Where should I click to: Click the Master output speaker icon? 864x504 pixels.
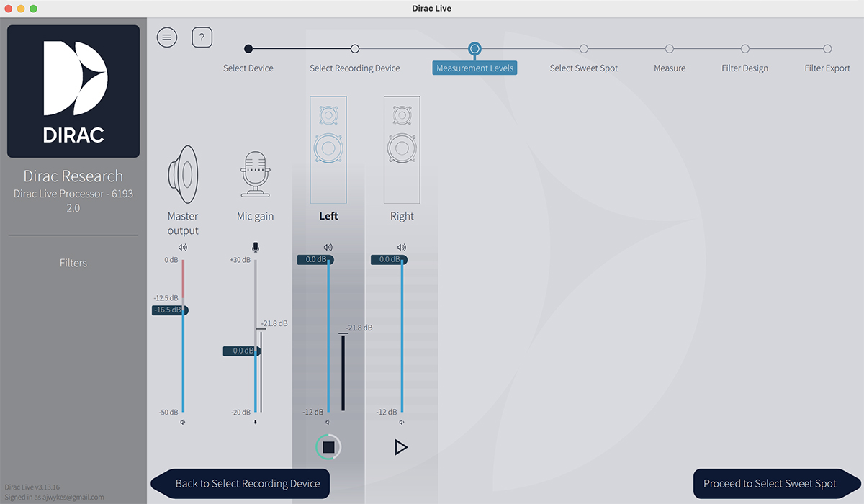click(x=183, y=175)
